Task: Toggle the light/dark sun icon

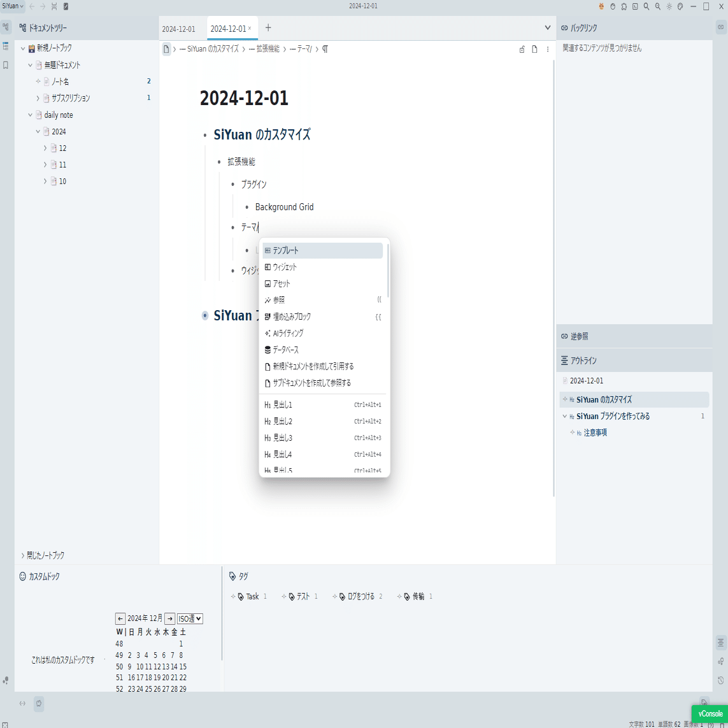Action: point(669,6)
